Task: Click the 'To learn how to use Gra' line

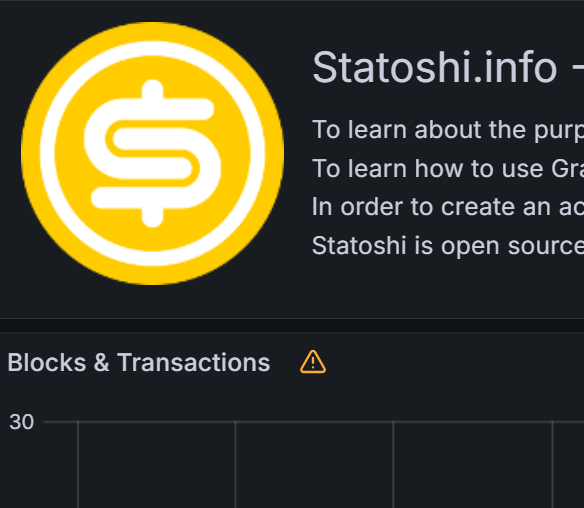Action: point(448,168)
